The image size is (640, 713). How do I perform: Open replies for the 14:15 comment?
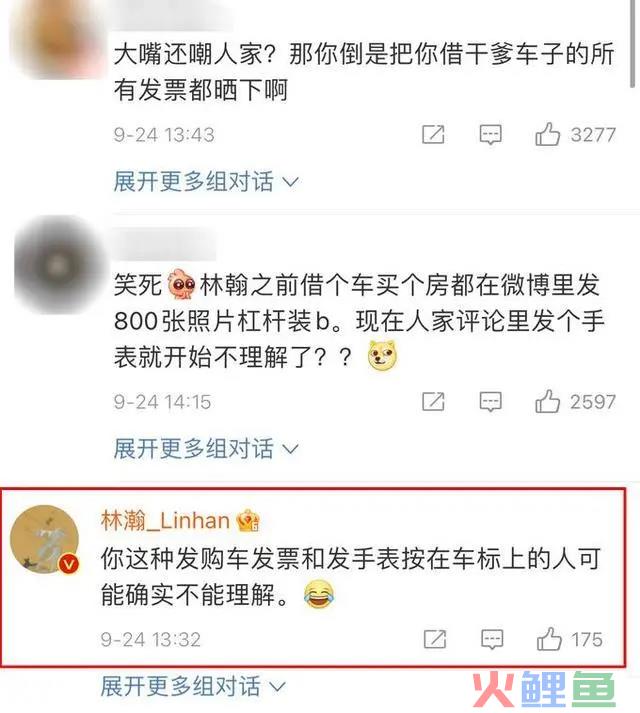(490, 402)
